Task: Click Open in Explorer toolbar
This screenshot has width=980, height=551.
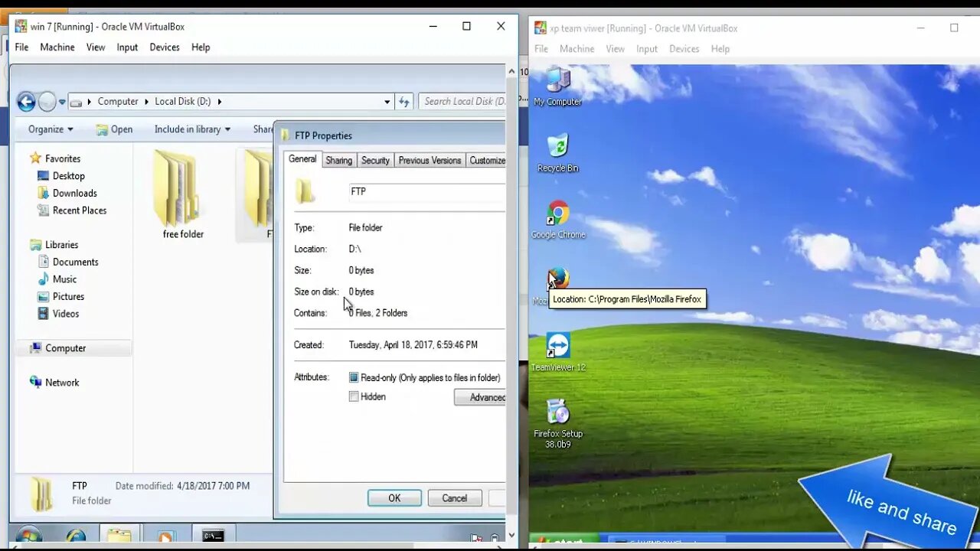Action: 114,129
